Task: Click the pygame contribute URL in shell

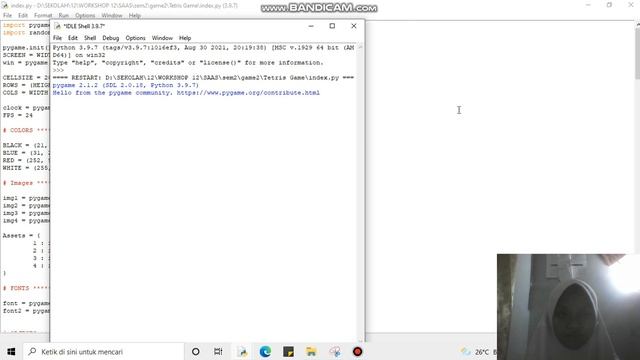Action: (248, 93)
